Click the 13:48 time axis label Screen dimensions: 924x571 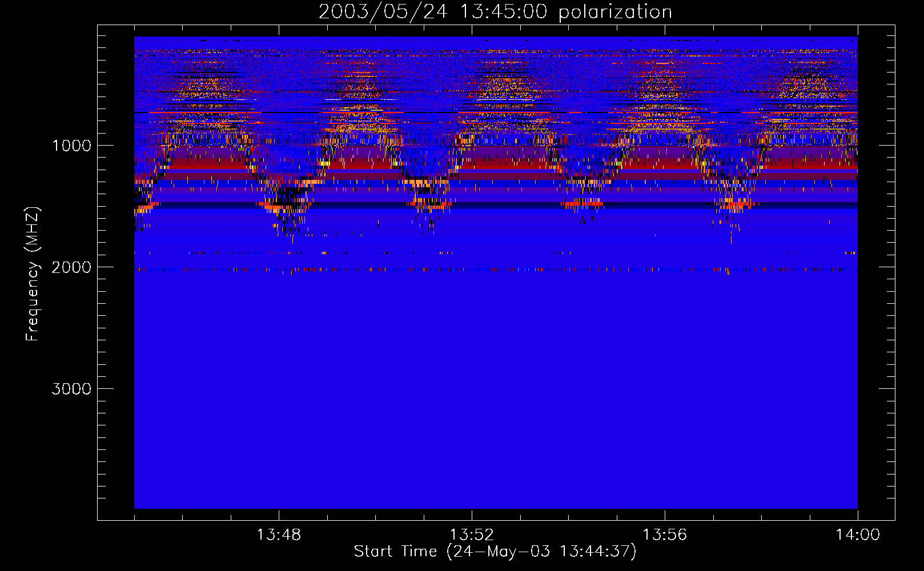tap(279, 535)
